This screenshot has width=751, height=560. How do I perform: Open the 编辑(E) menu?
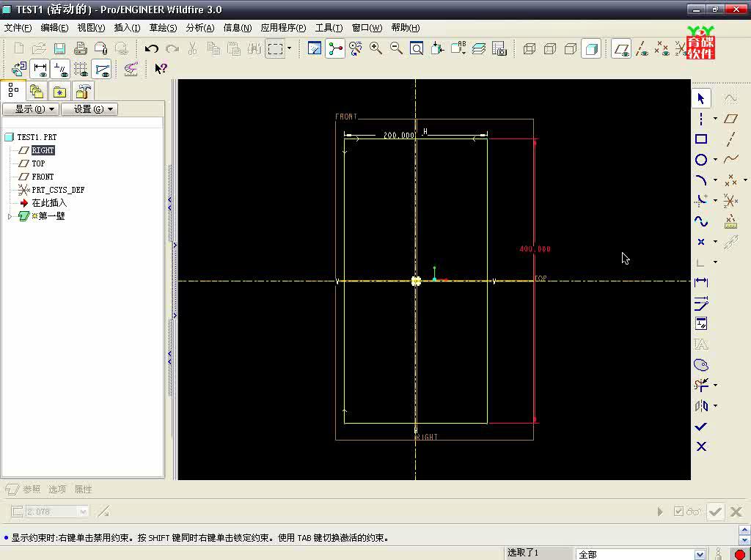click(54, 28)
